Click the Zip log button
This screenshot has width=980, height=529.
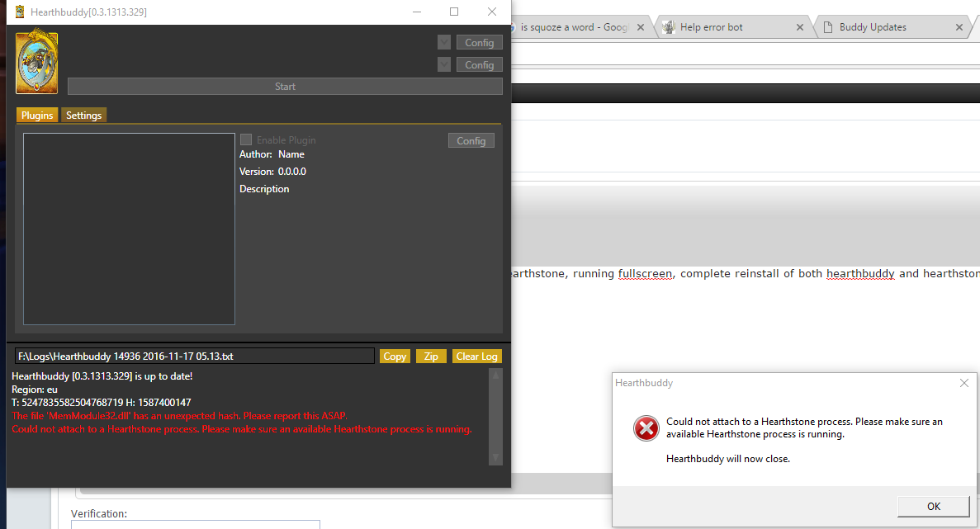[x=431, y=357]
